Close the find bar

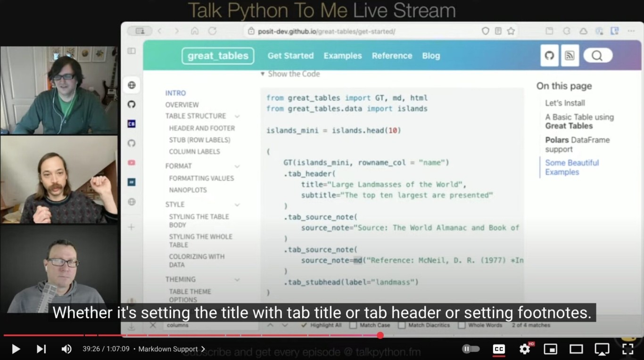pos(153,325)
